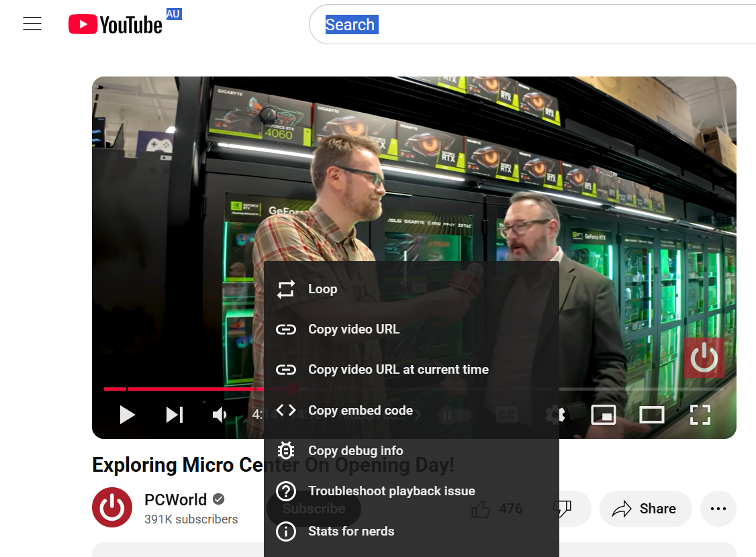
Task: Click link icon beside URL at current time
Action: click(x=286, y=370)
